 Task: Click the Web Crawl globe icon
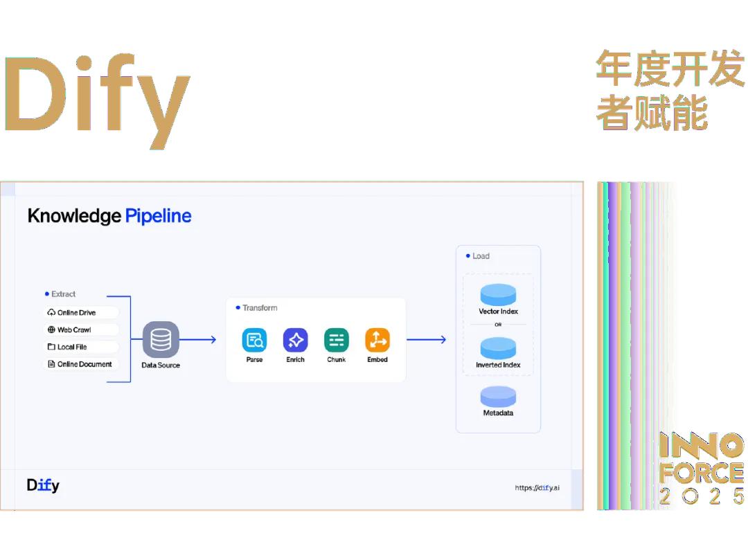[51, 329]
